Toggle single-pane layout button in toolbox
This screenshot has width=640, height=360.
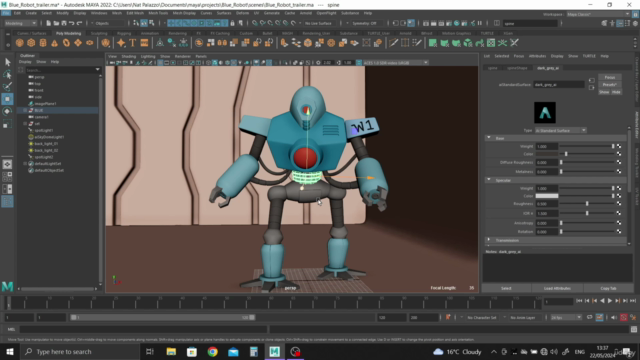[x=7, y=164]
